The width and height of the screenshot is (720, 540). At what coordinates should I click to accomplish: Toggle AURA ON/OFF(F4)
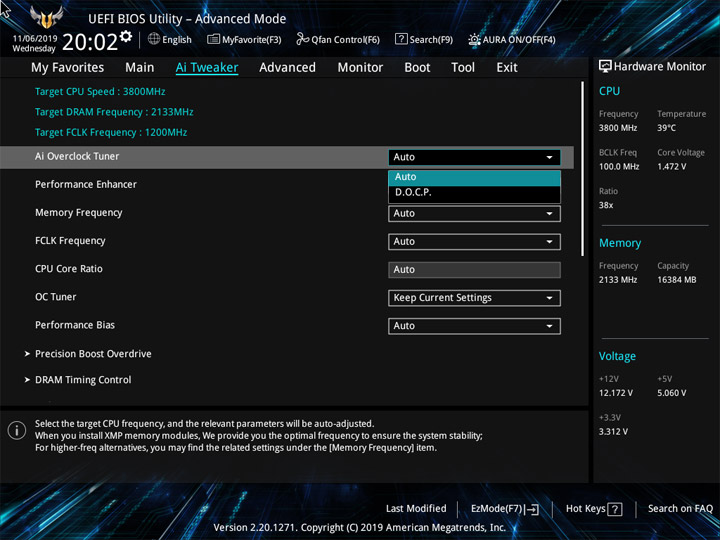(512, 40)
